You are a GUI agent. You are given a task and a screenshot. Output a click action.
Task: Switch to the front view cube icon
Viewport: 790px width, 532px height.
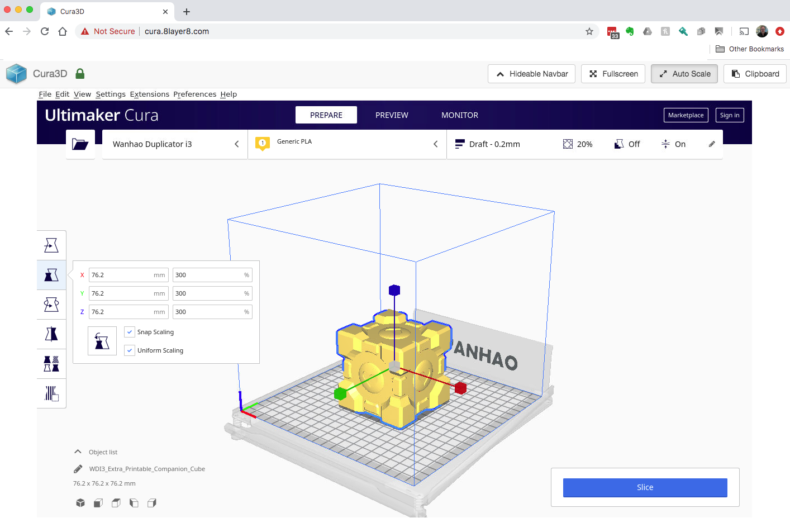click(98, 503)
